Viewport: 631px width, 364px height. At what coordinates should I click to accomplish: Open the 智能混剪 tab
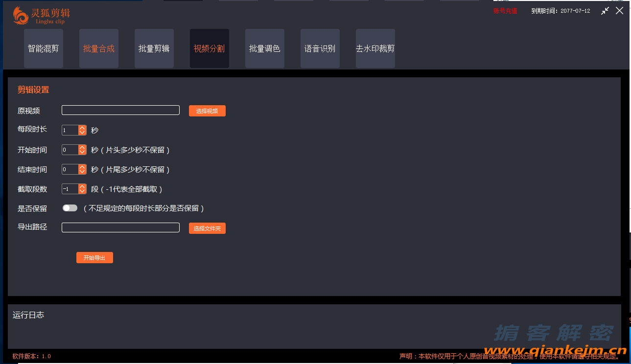[44, 48]
